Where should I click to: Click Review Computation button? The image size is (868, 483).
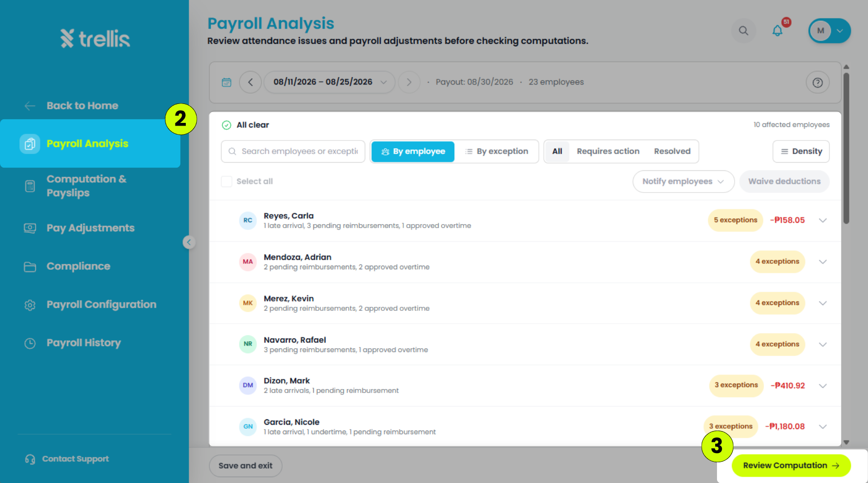point(791,466)
